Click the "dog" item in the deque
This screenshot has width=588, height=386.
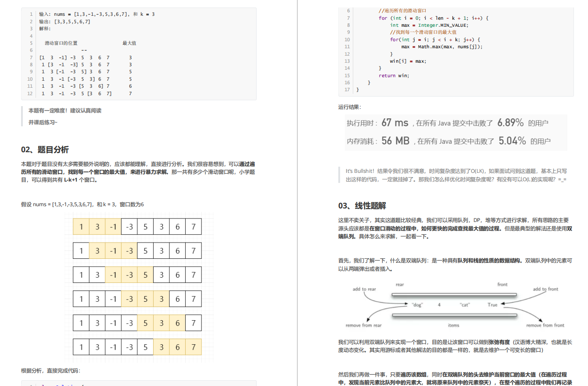(x=417, y=304)
